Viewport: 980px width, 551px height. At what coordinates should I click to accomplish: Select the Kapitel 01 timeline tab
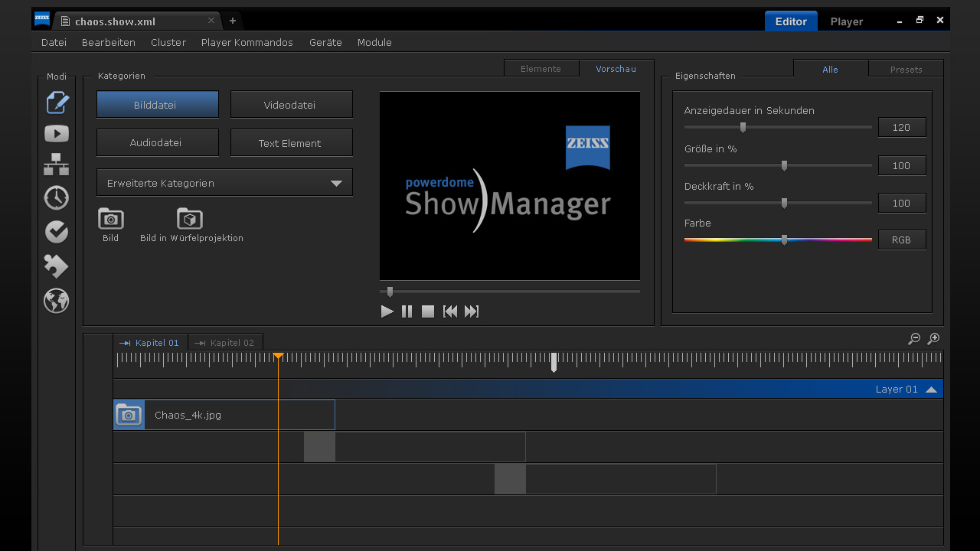point(150,342)
